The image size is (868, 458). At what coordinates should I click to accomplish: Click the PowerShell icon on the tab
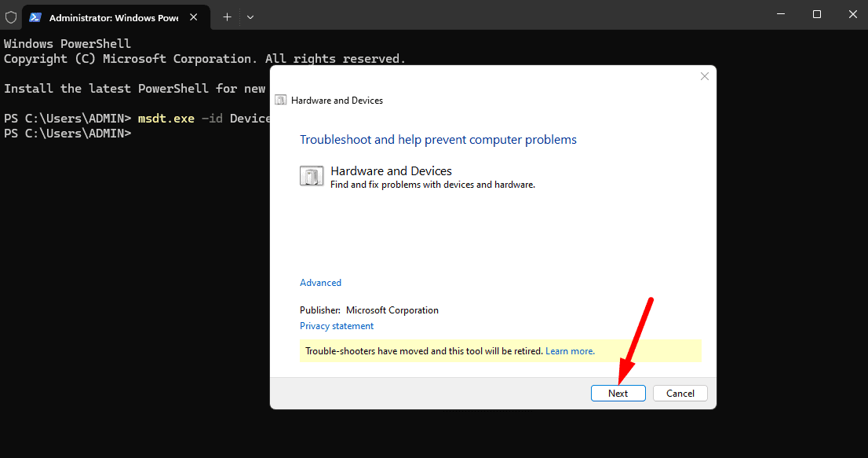(35, 17)
